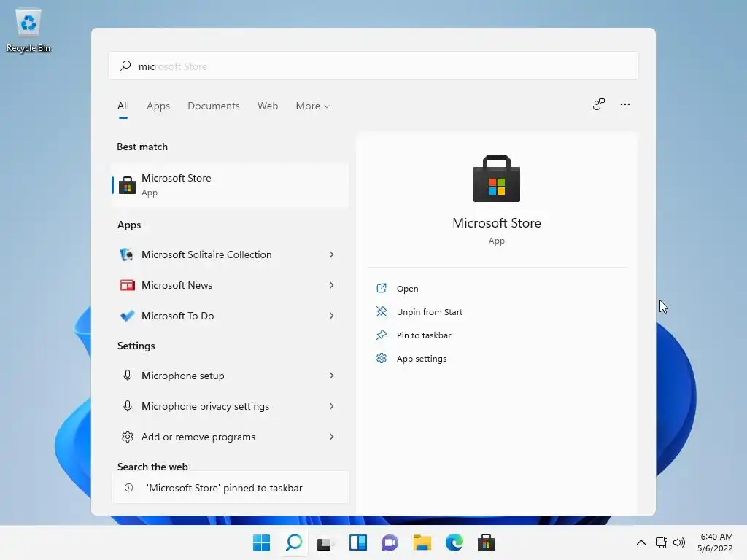The image size is (747, 560).
Task: Click the Pin to taskbar pushpin icon
Action: pos(381,335)
